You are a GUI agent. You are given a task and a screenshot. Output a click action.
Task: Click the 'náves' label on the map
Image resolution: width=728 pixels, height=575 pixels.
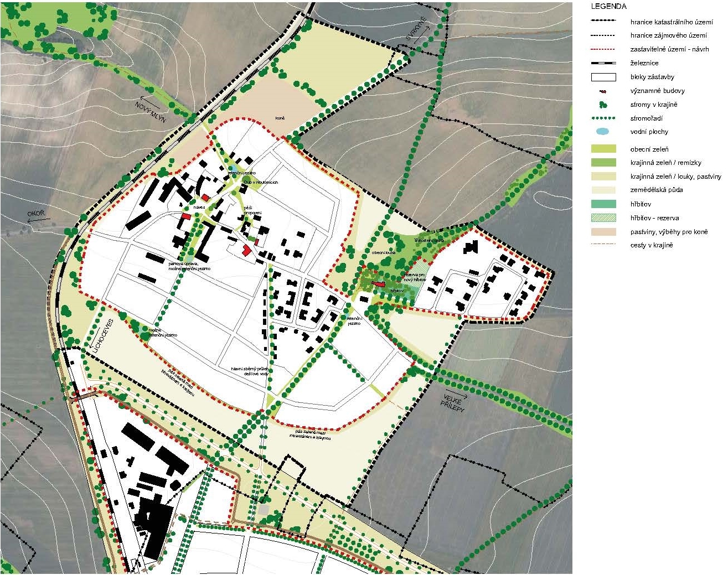tap(199, 208)
